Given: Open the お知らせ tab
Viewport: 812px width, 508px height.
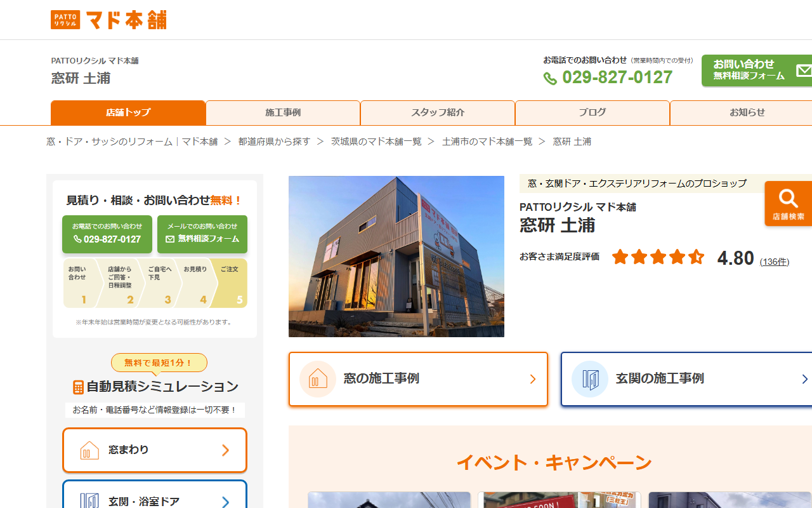Looking at the screenshot, I should click(741, 112).
